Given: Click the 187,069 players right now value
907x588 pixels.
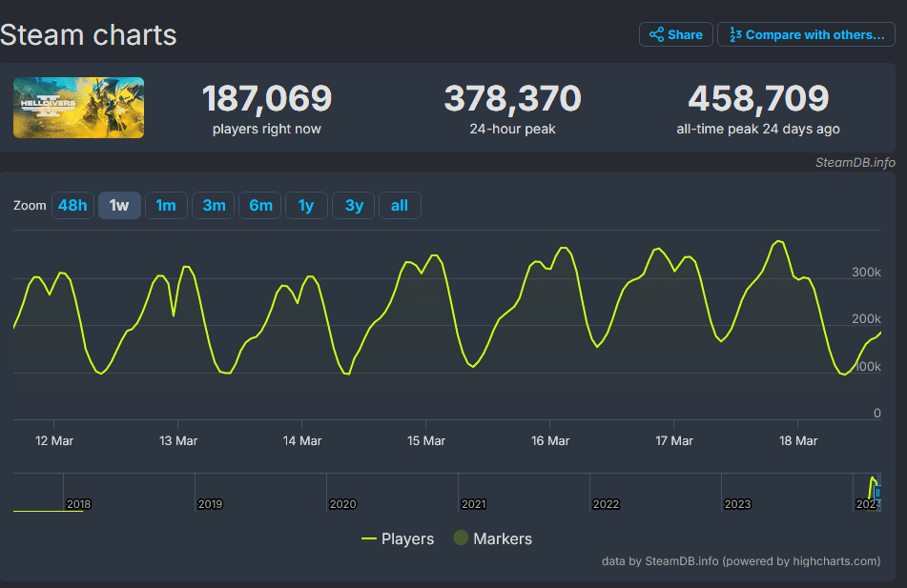Looking at the screenshot, I should (x=267, y=98).
